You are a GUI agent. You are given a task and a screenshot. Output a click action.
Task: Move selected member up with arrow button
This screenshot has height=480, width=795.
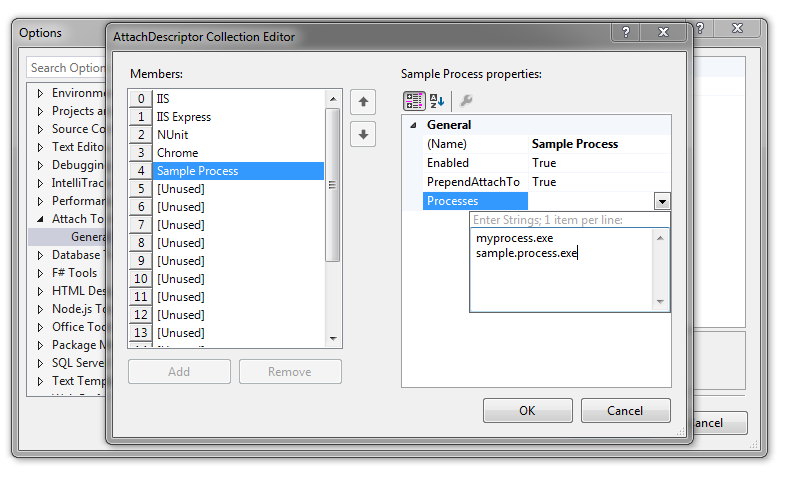(x=363, y=101)
